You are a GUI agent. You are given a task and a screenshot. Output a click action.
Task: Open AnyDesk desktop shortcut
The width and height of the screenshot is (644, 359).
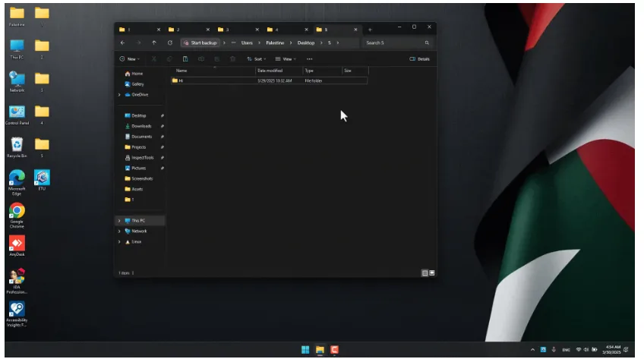pos(17,246)
